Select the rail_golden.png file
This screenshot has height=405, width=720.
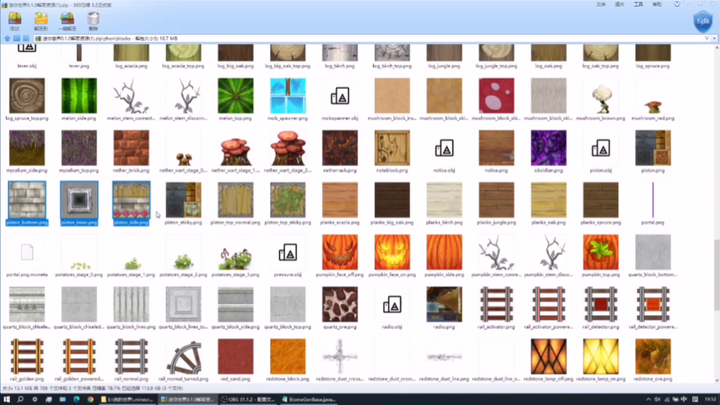[27, 360]
